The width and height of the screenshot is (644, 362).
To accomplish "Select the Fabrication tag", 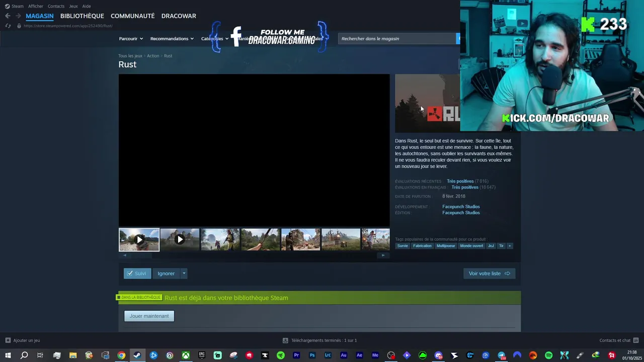I will (x=422, y=246).
